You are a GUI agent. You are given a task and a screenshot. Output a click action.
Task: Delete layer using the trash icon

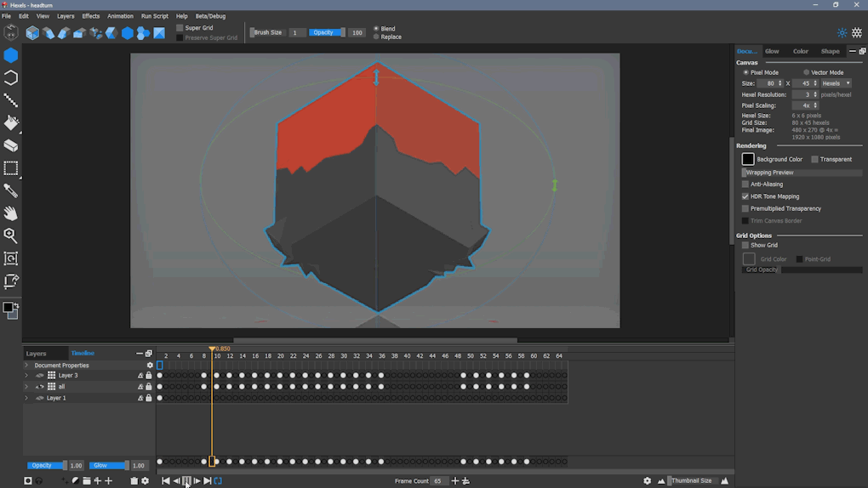point(134,481)
